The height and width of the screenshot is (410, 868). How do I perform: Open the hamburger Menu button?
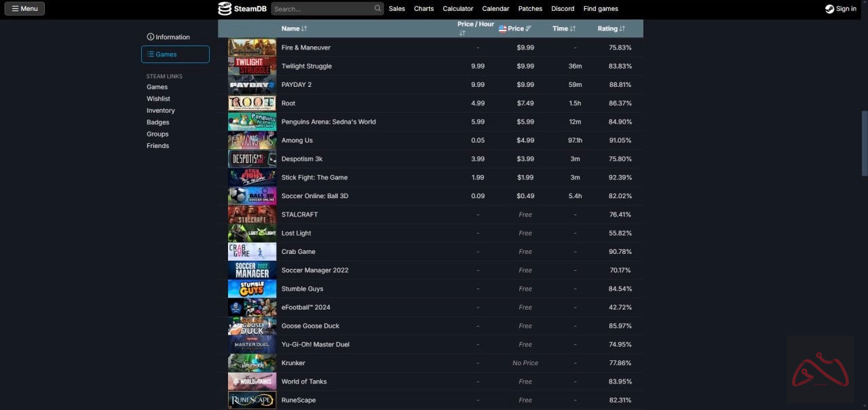pos(24,9)
